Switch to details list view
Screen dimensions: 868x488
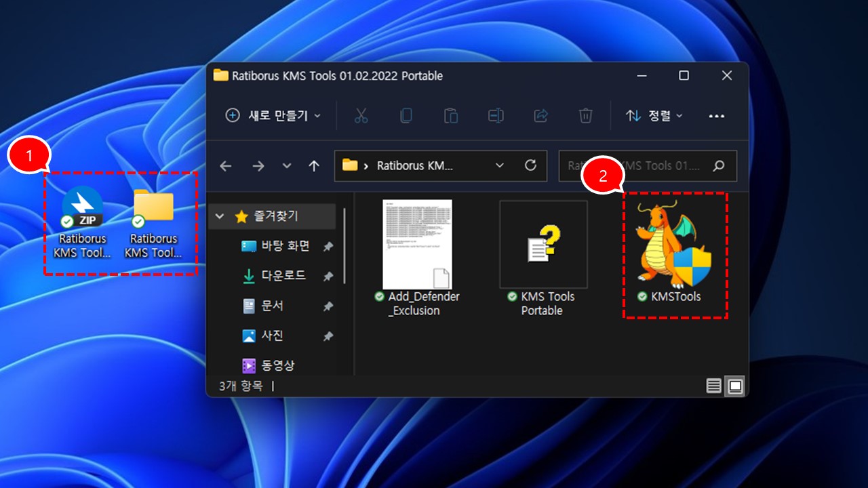[713, 386]
